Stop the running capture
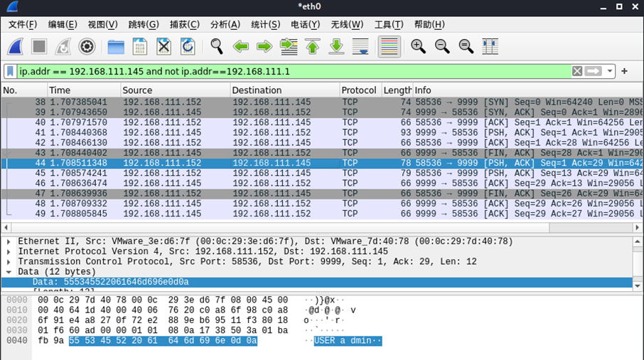This screenshot has height=360, width=644. click(39, 46)
